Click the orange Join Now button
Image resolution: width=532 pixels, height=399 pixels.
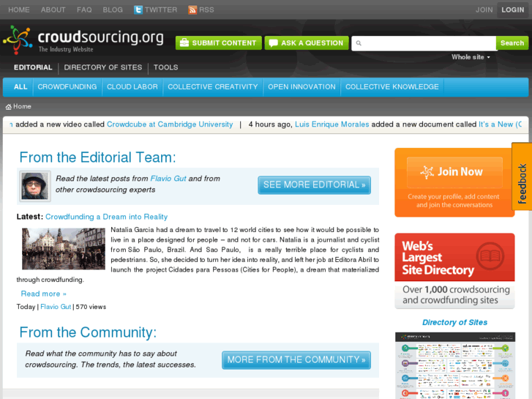[x=454, y=172]
